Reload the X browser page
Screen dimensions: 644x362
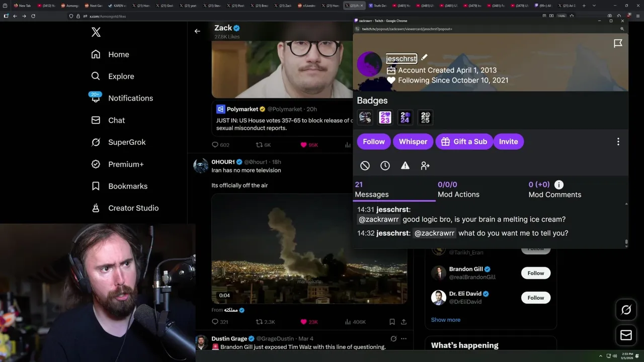click(33, 16)
